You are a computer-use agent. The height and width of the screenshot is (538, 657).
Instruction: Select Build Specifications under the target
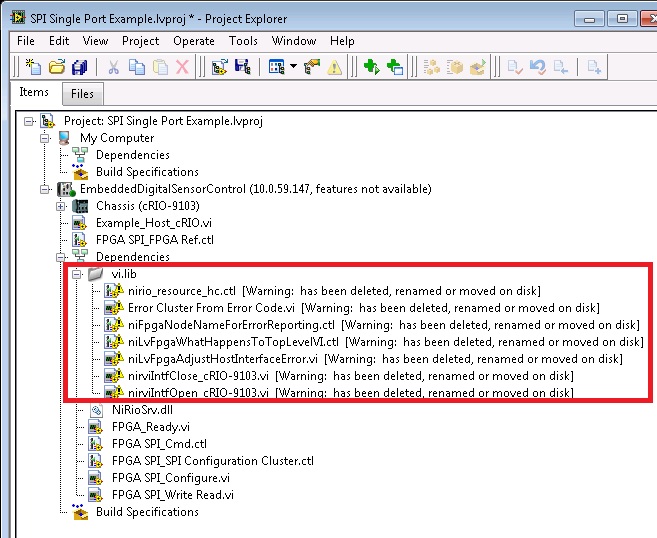point(147,512)
